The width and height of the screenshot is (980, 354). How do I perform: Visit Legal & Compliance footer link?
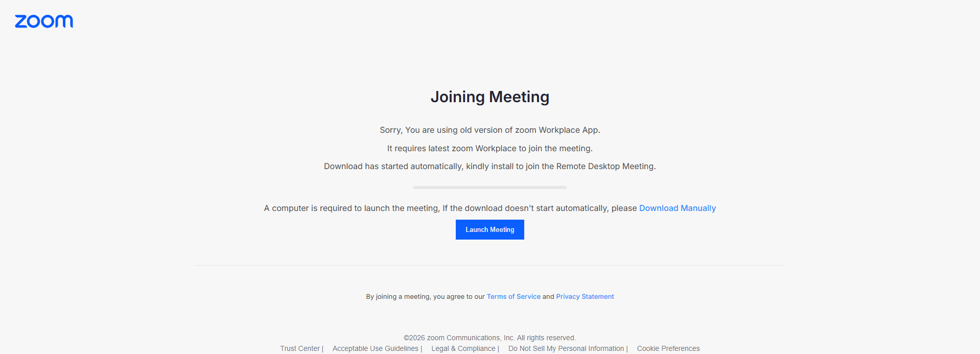pyautogui.click(x=463, y=348)
